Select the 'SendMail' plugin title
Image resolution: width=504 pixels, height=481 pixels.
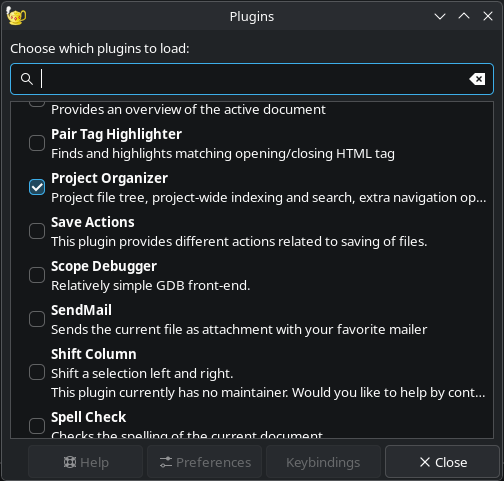(x=81, y=310)
